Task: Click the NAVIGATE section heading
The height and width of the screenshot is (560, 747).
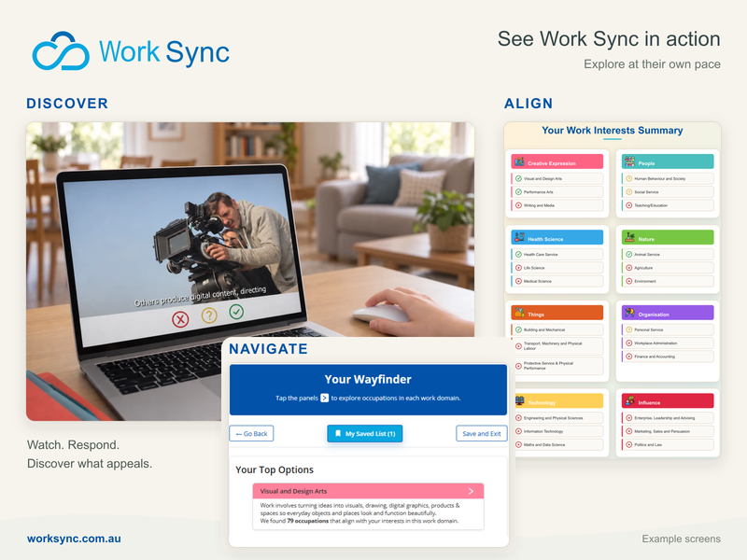Action: click(x=268, y=348)
